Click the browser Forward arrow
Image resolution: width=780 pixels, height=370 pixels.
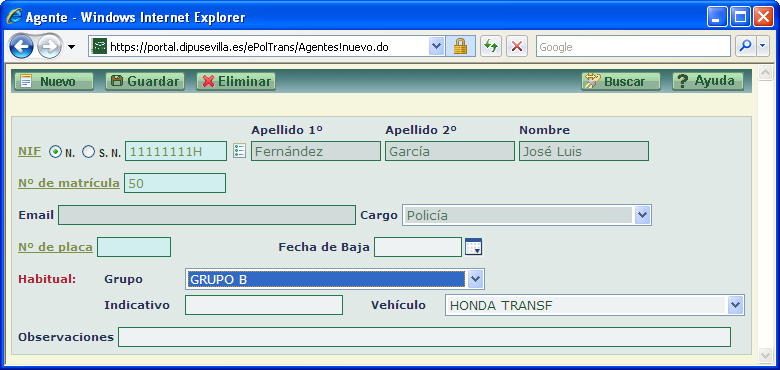pyautogui.click(x=50, y=47)
